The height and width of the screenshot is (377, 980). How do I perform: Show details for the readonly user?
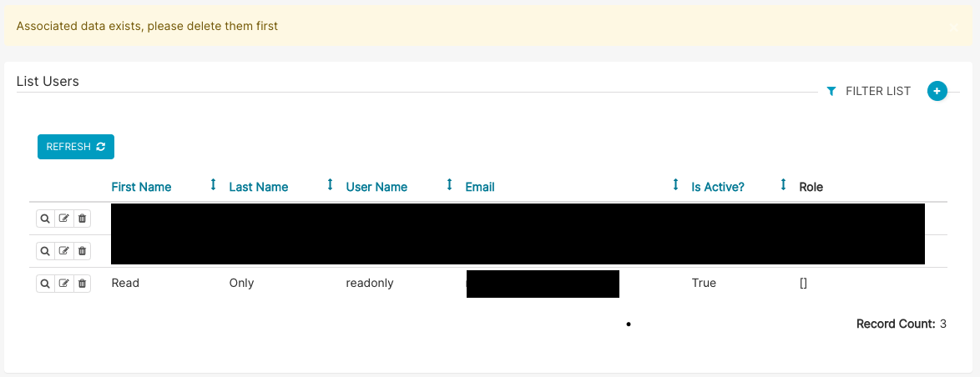(45, 284)
